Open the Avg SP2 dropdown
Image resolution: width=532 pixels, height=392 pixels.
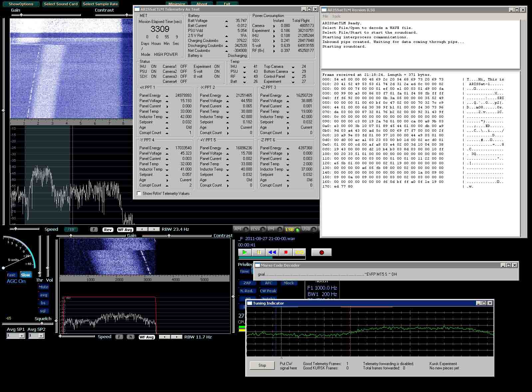point(36,336)
